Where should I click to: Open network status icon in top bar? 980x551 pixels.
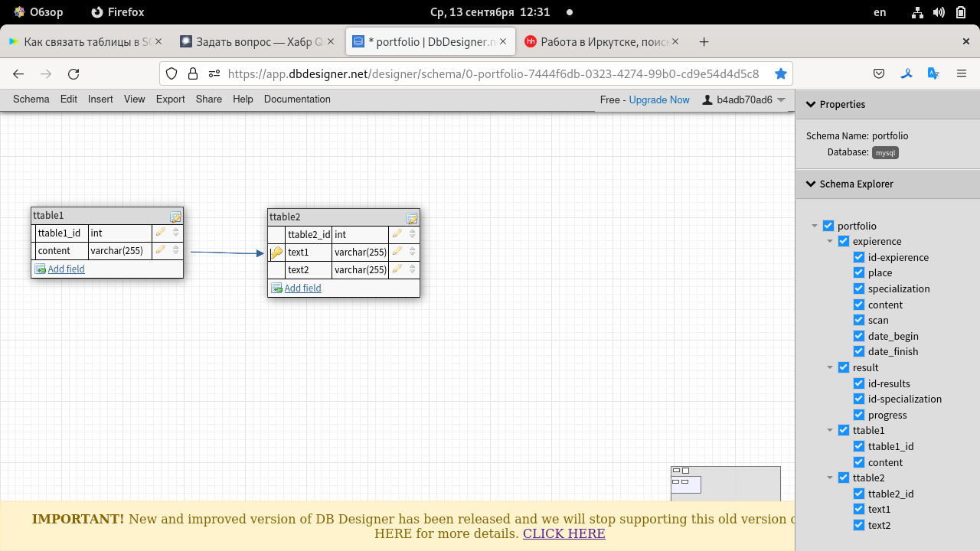pos(917,12)
